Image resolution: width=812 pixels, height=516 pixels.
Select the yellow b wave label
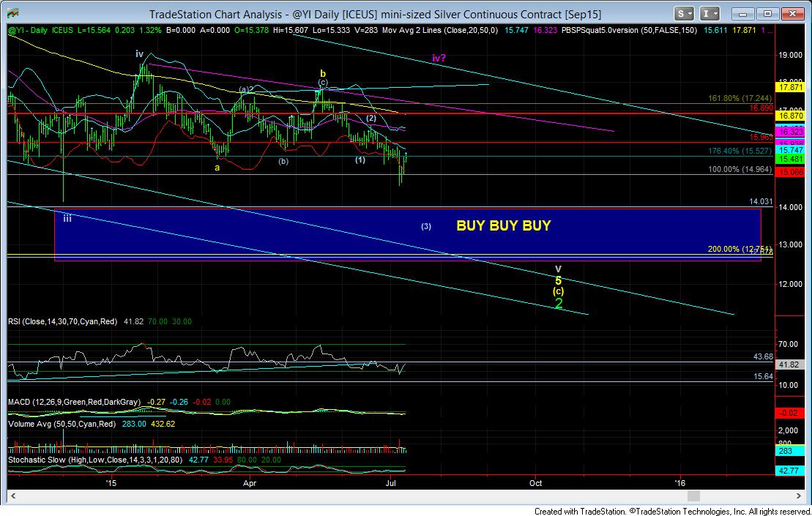[322, 73]
